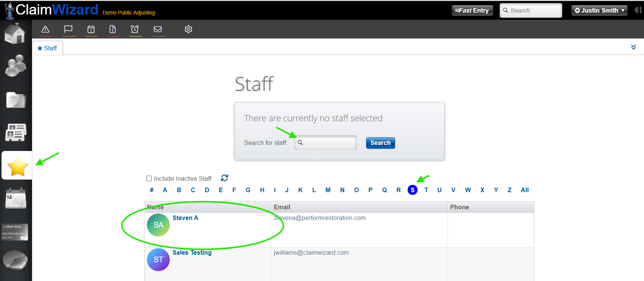Open Steven A staff record link
The height and width of the screenshot is (281, 644).
pos(185,218)
